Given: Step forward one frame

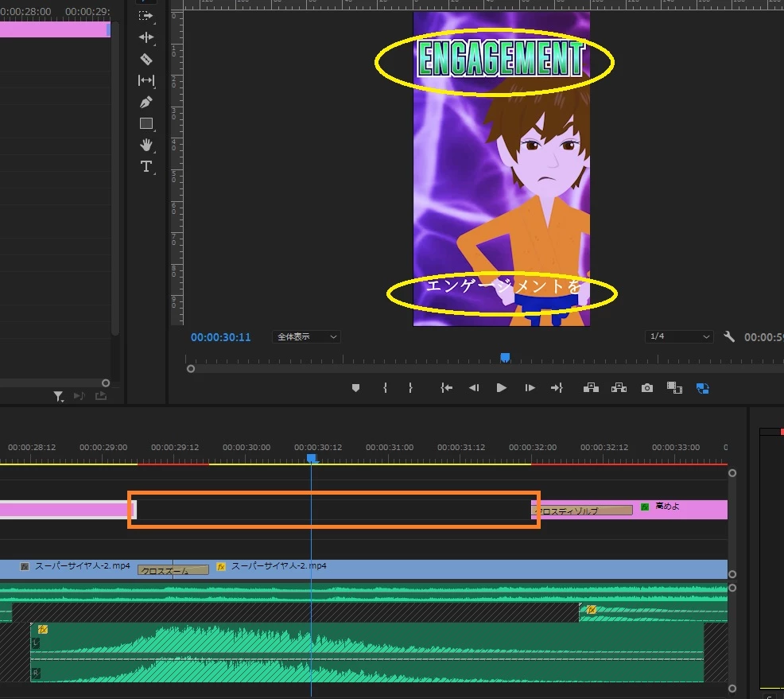Looking at the screenshot, I should 530,388.
